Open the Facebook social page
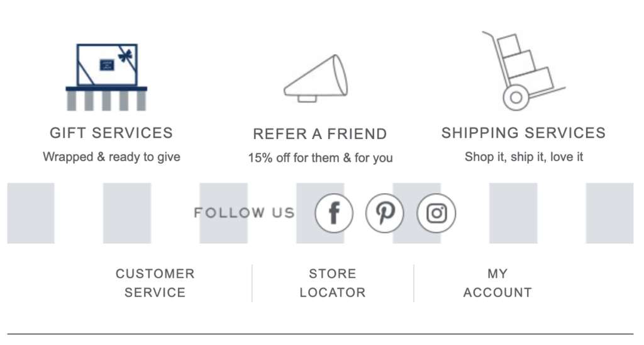Image resolution: width=644 pixels, height=345 pixels. (334, 213)
